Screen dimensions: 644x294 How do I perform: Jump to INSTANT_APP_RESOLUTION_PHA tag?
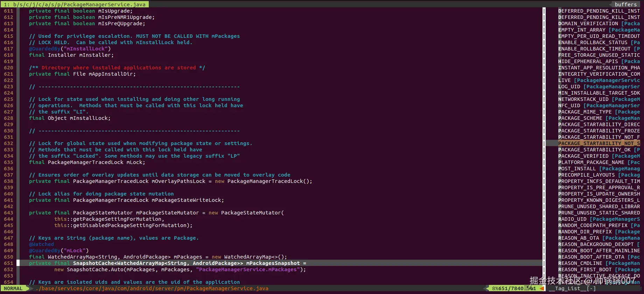599,68
